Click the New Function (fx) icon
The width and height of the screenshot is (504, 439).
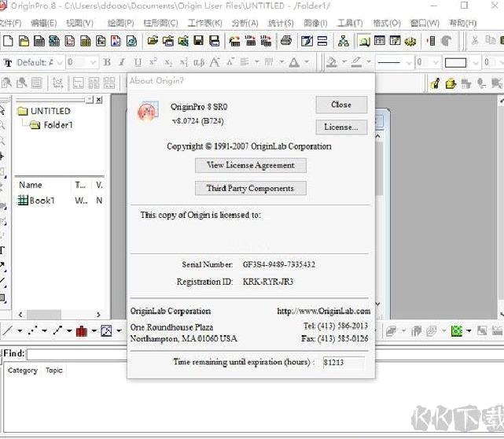coord(101,41)
